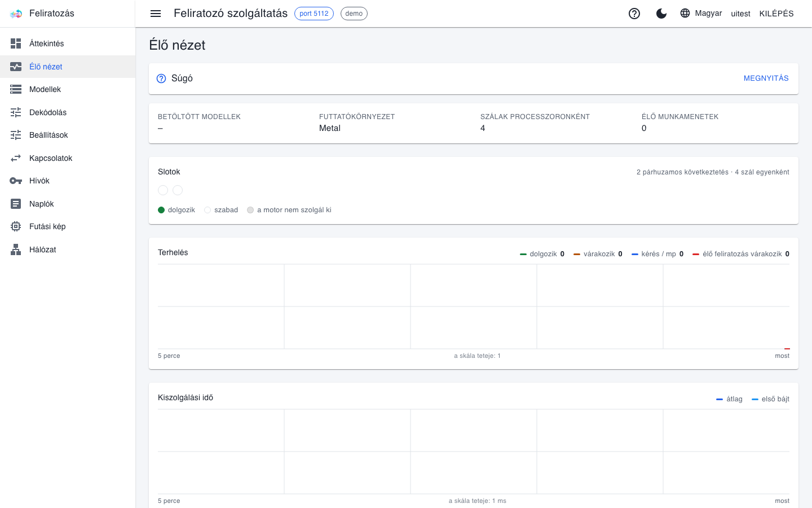This screenshot has height=508, width=812.
Task: Click the 'a motor nem szolgál ki' legend
Action: coord(289,210)
